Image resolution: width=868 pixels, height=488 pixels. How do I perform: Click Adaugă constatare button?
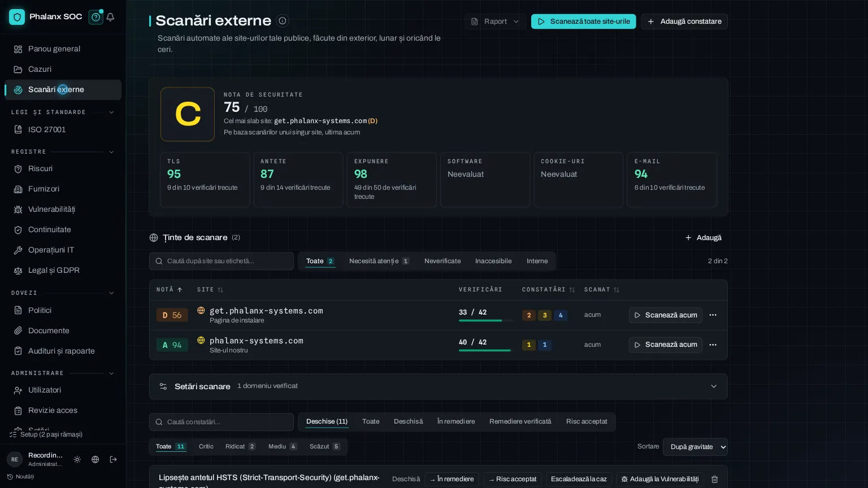[x=684, y=21]
